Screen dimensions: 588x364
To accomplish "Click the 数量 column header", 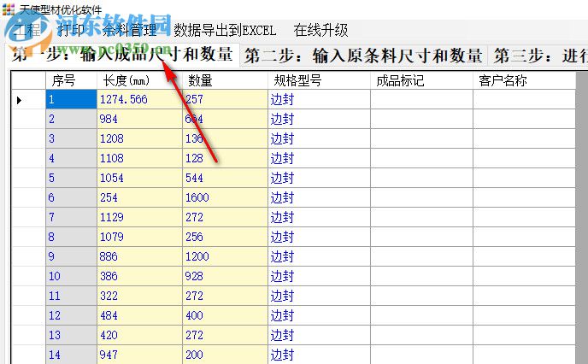I will [x=225, y=80].
